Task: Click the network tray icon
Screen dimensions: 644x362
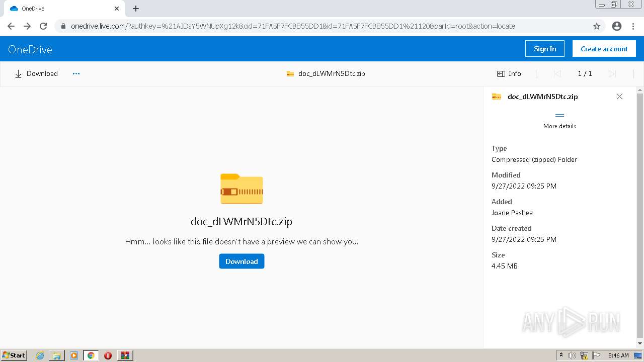Action: coord(584,355)
